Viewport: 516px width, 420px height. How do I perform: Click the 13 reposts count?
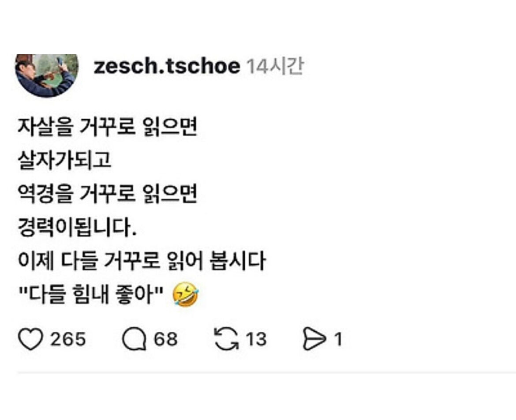point(256,340)
